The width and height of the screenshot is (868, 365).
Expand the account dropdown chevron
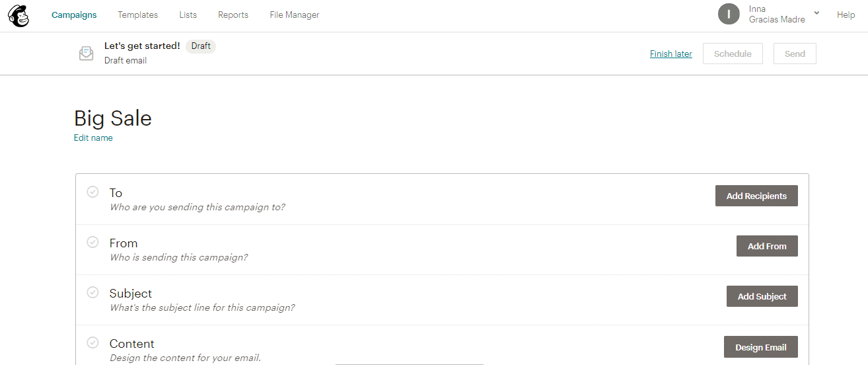tap(816, 13)
